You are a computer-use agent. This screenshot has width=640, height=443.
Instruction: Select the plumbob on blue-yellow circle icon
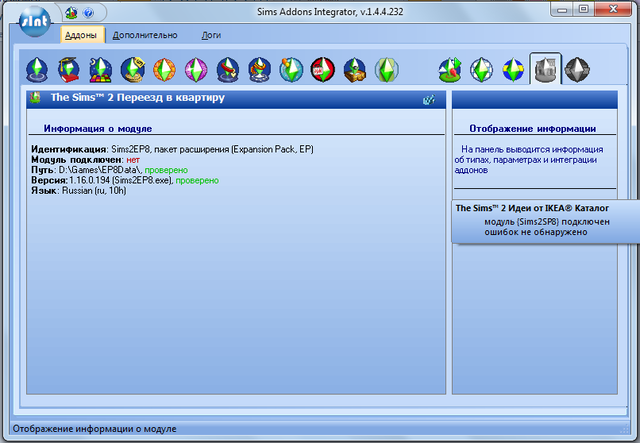coord(514,69)
